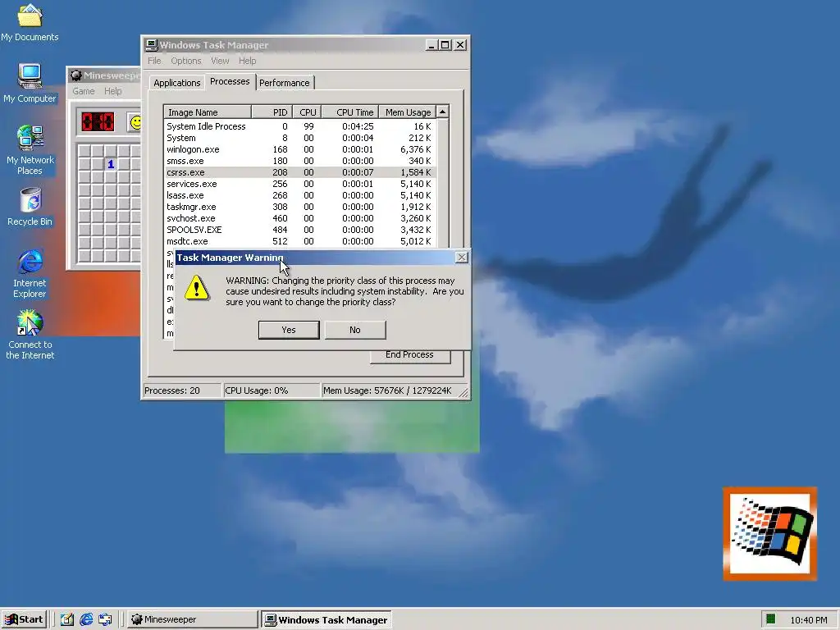Confirm priority change with Yes
The height and width of the screenshot is (630, 840).
point(289,330)
